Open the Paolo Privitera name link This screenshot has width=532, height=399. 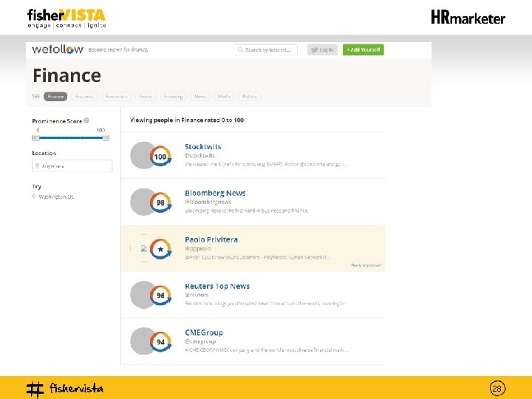[x=211, y=239]
